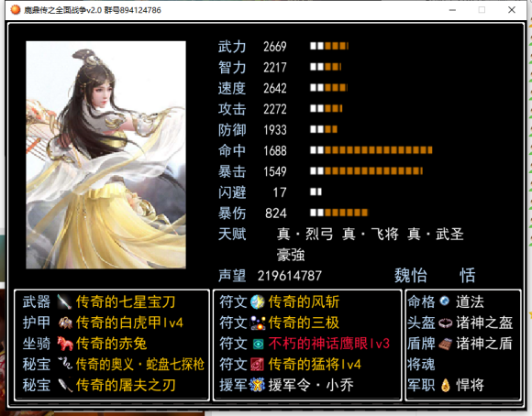Click the 闪避 value 17

[280, 192]
